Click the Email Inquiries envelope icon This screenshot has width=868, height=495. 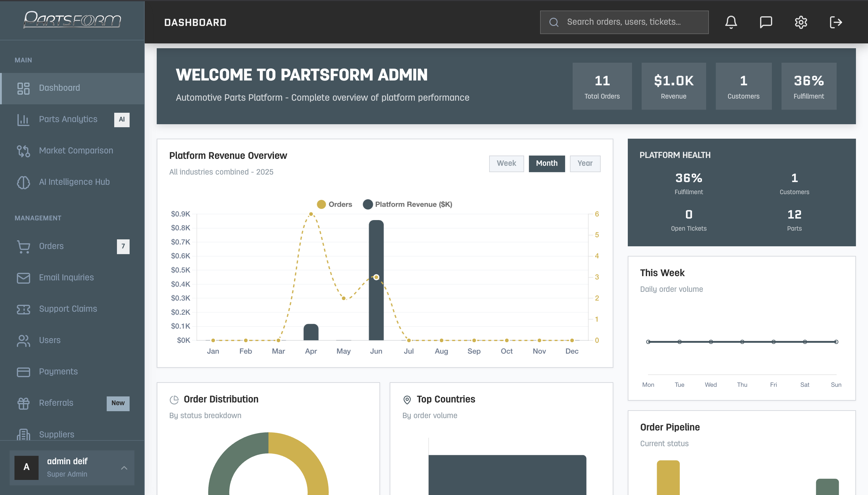tap(24, 278)
